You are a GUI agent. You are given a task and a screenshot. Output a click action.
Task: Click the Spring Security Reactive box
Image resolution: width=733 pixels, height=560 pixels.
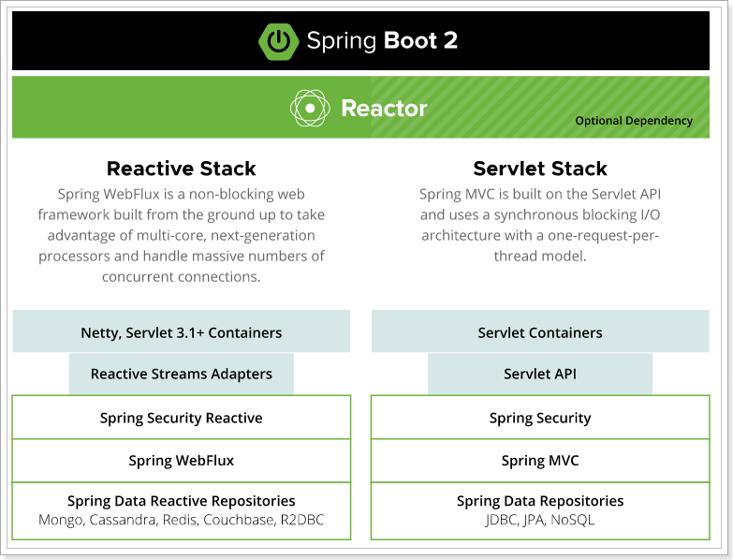coord(182,418)
